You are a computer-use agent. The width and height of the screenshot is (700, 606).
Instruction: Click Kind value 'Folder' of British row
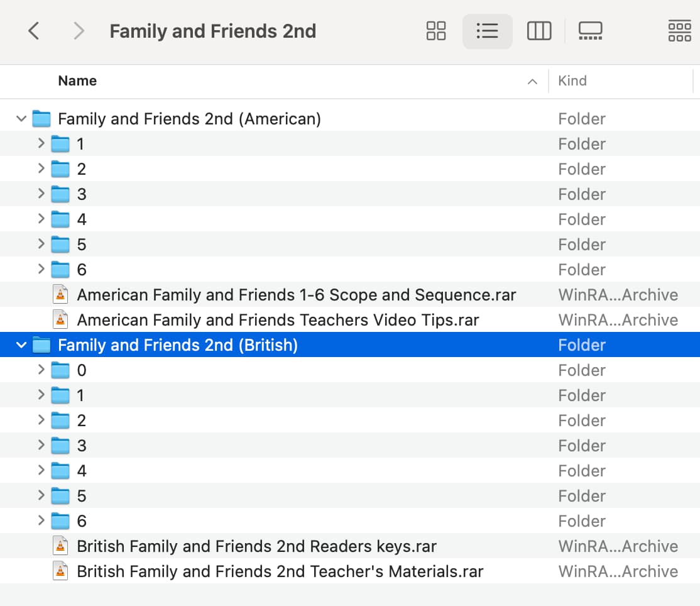click(582, 344)
